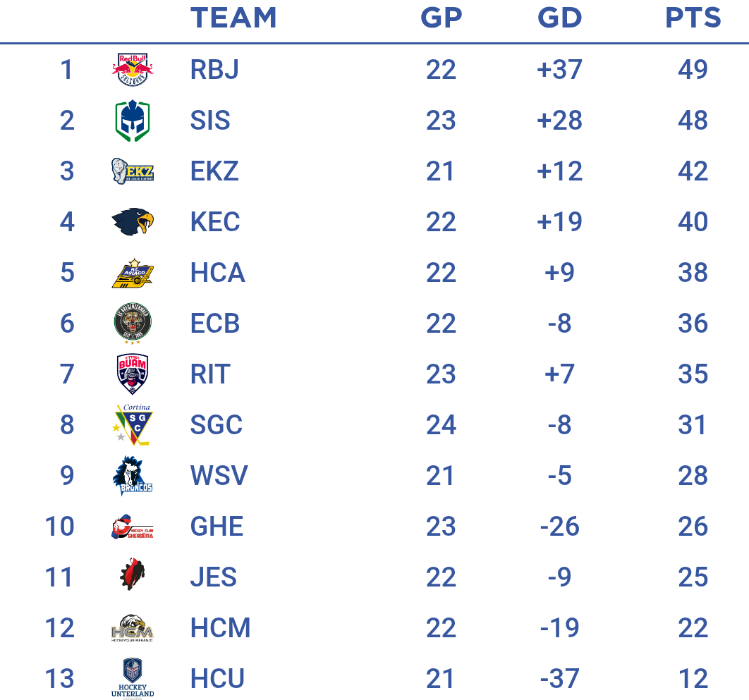This screenshot has height=700, width=749.
Task: Click the KEC eagle head logo
Action: pyautogui.click(x=133, y=221)
